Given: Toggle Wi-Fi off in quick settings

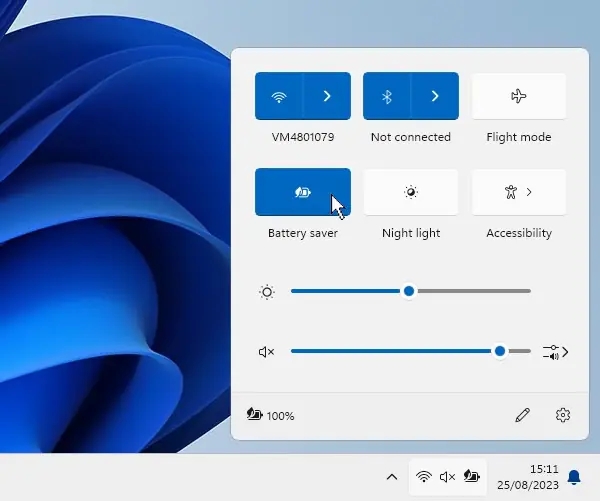Looking at the screenshot, I should coord(279,96).
